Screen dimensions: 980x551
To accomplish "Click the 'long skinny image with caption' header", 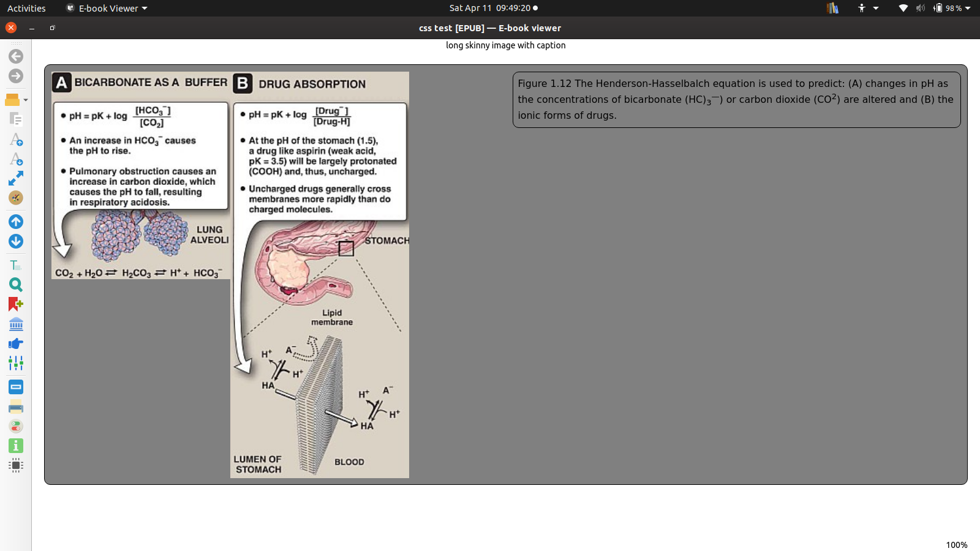I will tap(506, 45).
